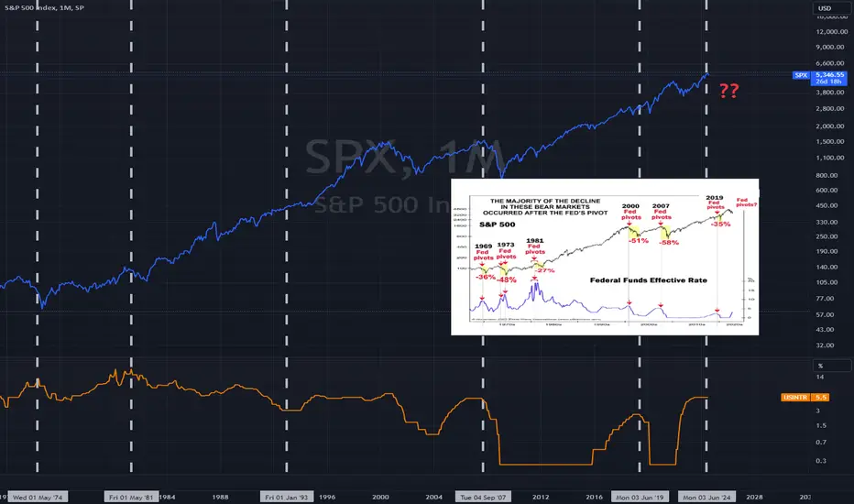The width and height of the screenshot is (854, 504).
Task: Click the blue 26d 18h countdown label
Action: tap(829, 82)
